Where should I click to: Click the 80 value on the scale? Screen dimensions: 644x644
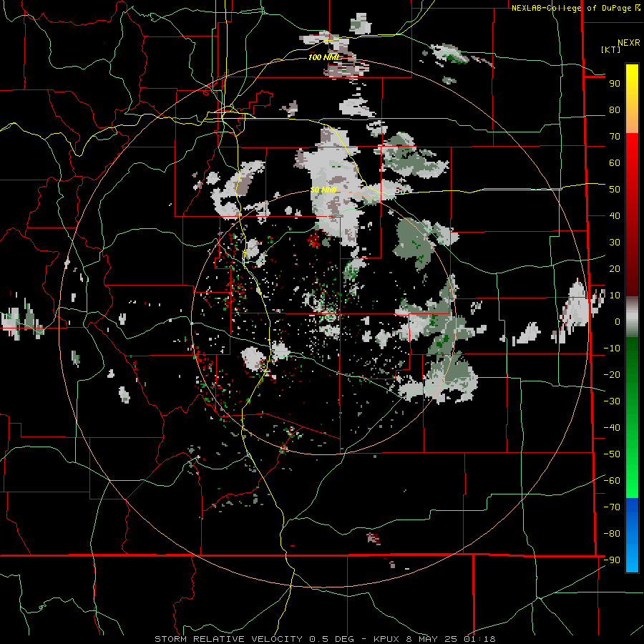tap(615, 110)
